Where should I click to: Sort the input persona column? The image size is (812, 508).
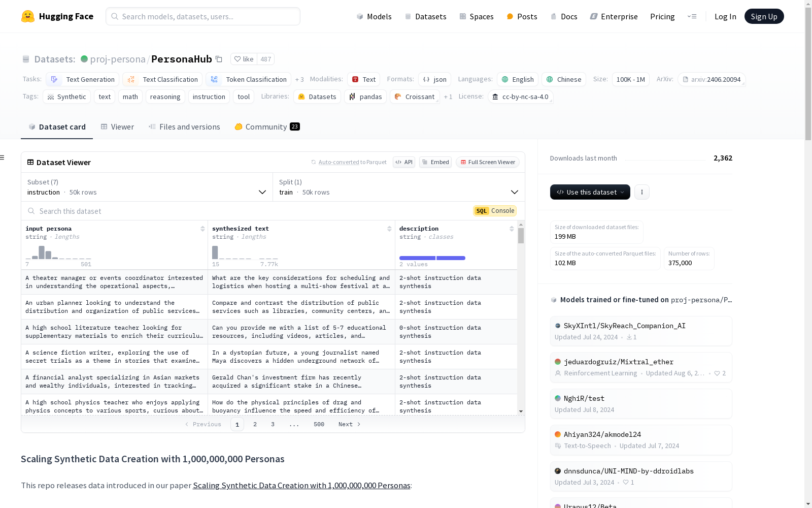(x=202, y=229)
